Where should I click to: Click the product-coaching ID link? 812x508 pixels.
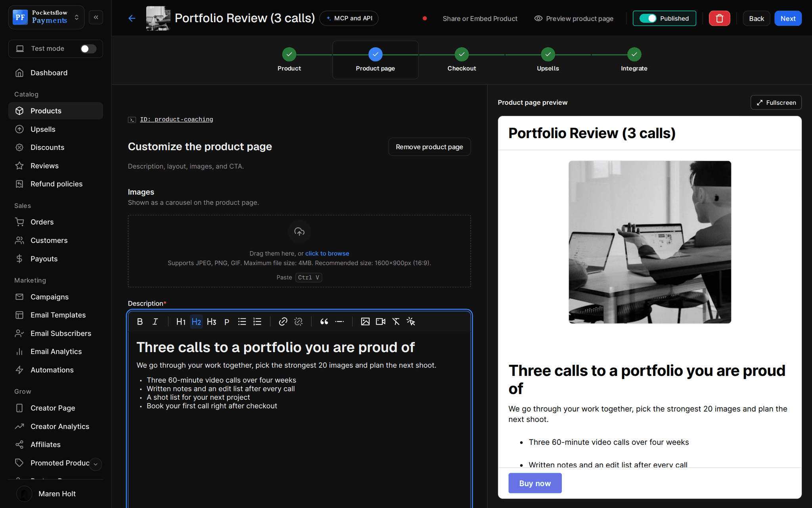click(176, 119)
